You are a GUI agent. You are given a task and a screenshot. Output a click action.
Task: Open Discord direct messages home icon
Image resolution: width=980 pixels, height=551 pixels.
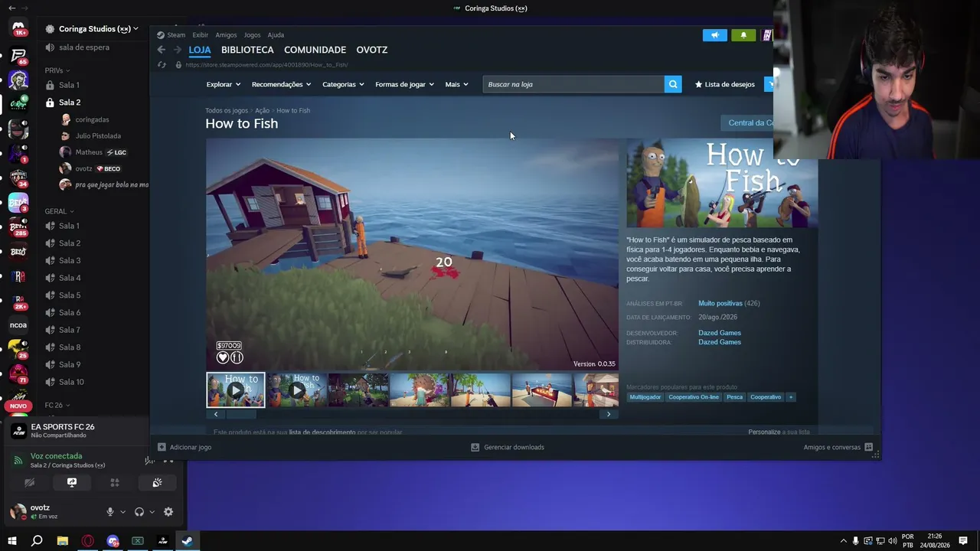click(18, 28)
